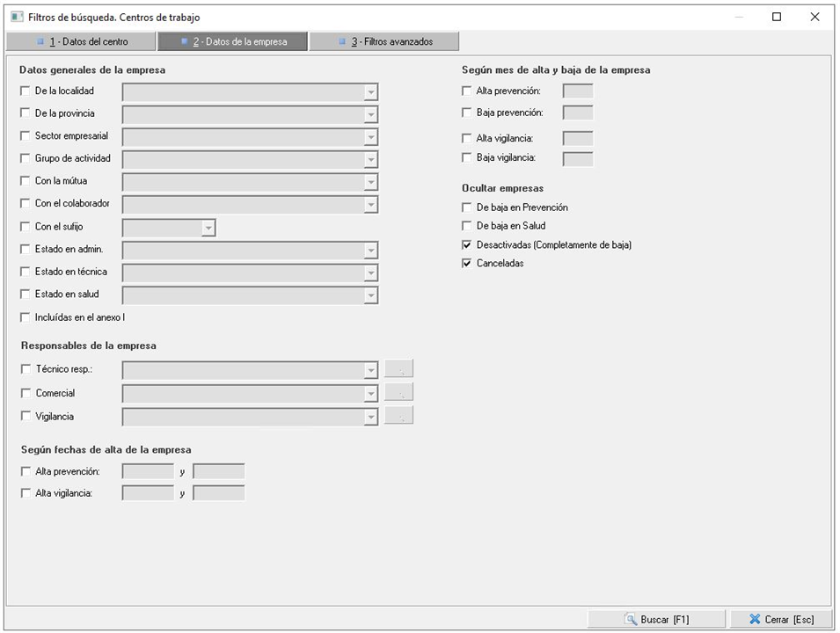Uncheck Desactivadas (Completamente de baja)
The height and width of the screenshot is (633, 840).
[x=467, y=244]
